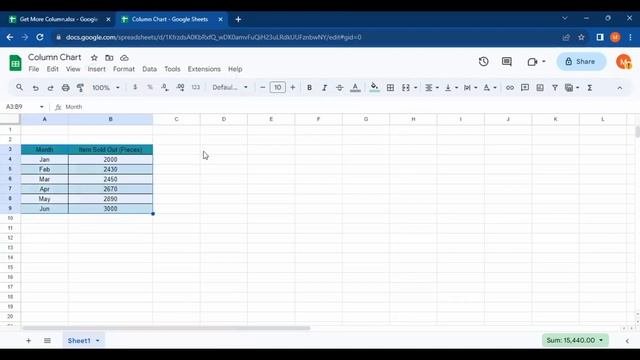
Task: Increase font size with plus button
Action: pos(293,87)
